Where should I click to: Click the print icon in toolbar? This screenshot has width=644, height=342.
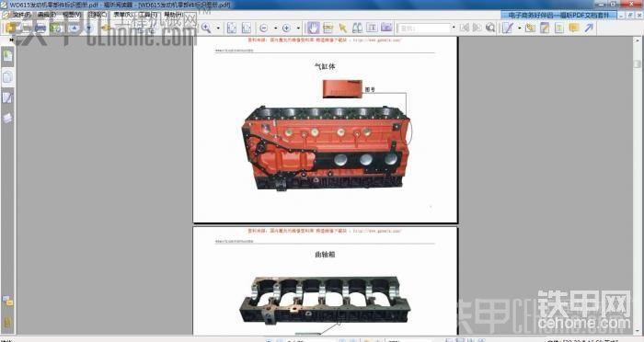point(40,28)
